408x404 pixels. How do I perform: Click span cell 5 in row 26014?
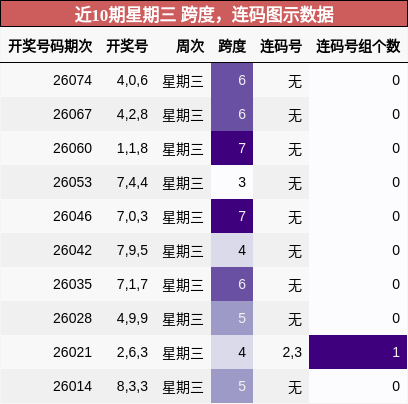pyautogui.click(x=232, y=386)
